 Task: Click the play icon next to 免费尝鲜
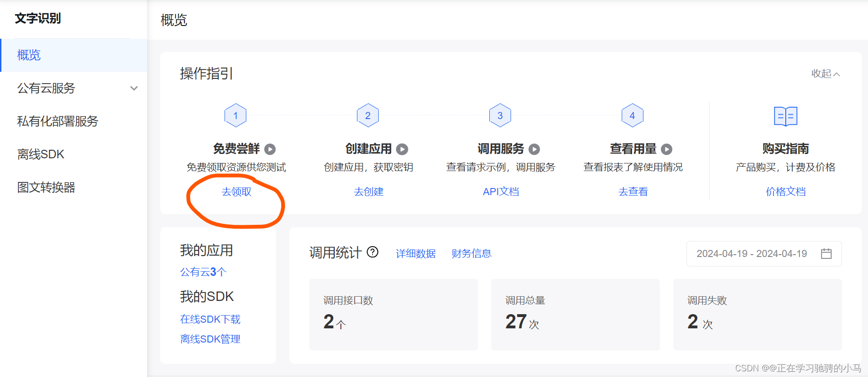pos(270,149)
